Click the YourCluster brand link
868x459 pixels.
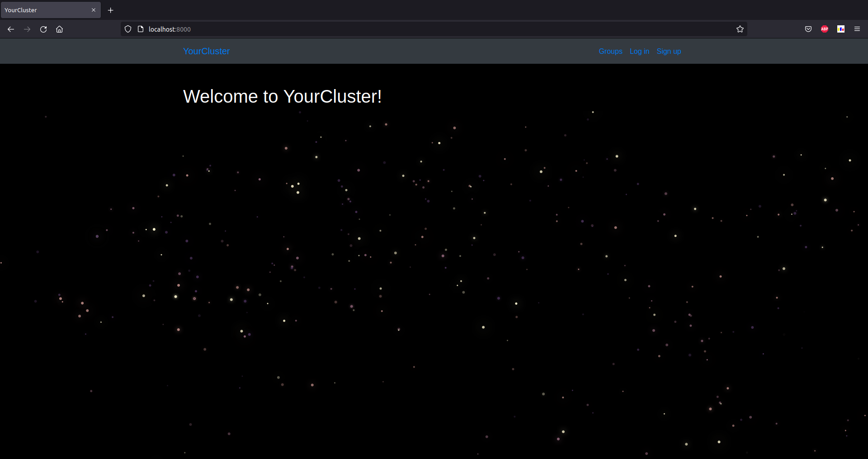tap(206, 51)
